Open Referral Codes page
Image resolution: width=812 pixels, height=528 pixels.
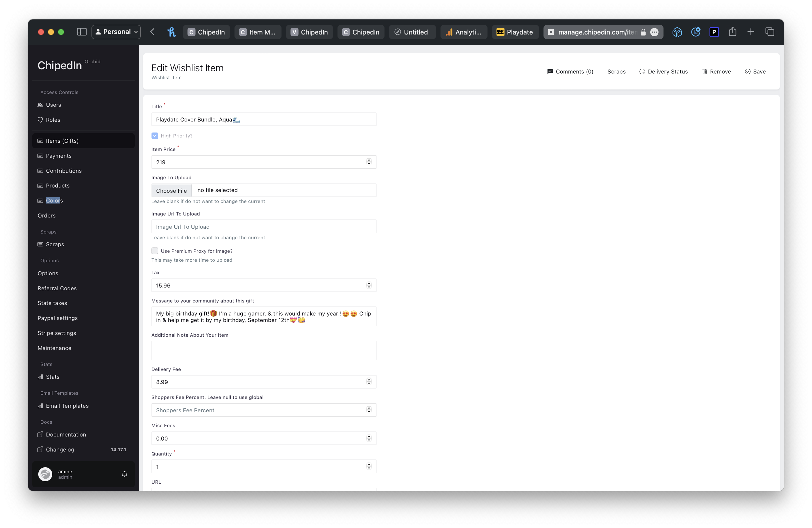(x=83, y=288)
